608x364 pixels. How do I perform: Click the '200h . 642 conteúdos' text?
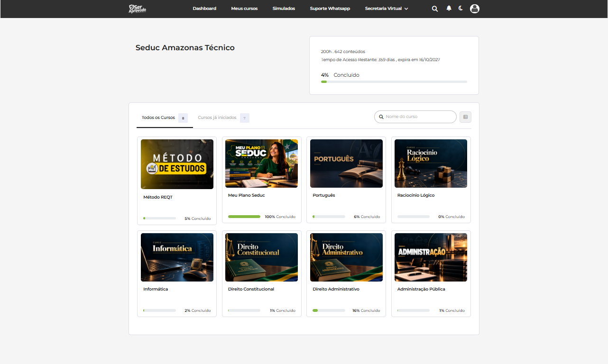(343, 52)
